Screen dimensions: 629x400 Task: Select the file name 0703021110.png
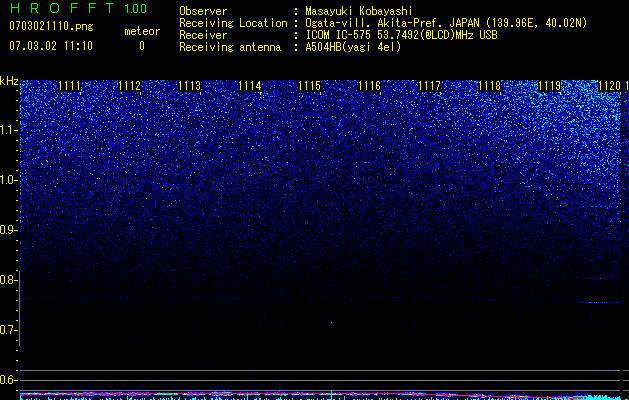(x=51, y=27)
